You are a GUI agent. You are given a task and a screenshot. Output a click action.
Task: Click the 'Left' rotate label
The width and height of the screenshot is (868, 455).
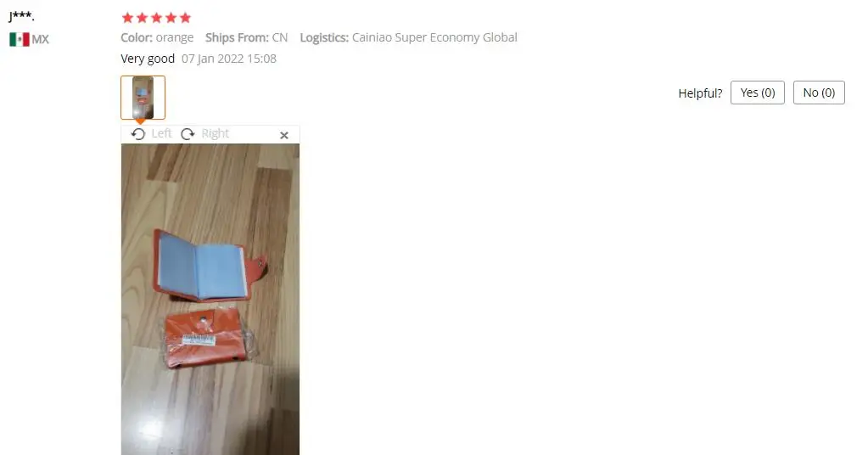click(162, 133)
